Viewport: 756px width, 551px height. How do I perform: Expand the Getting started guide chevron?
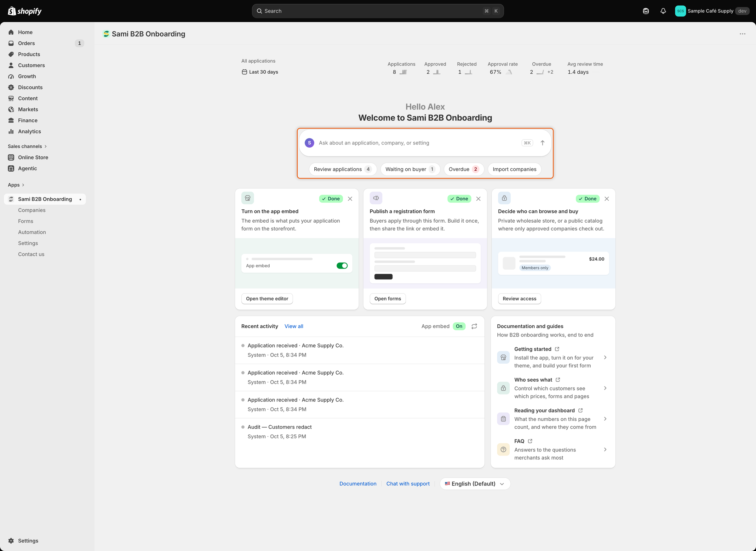[605, 358]
